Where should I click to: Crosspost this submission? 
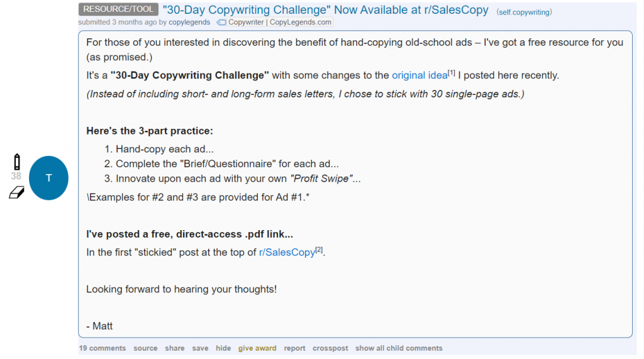pos(330,348)
